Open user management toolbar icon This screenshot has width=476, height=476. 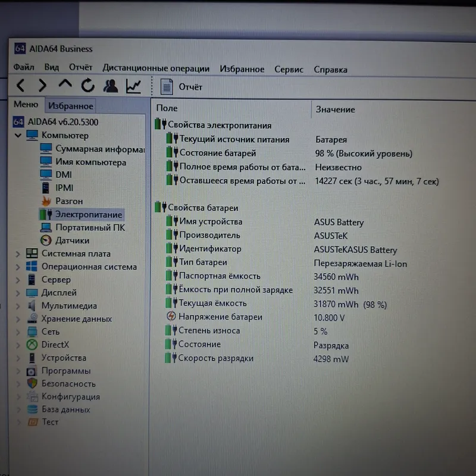pyautogui.click(x=111, y=86)
